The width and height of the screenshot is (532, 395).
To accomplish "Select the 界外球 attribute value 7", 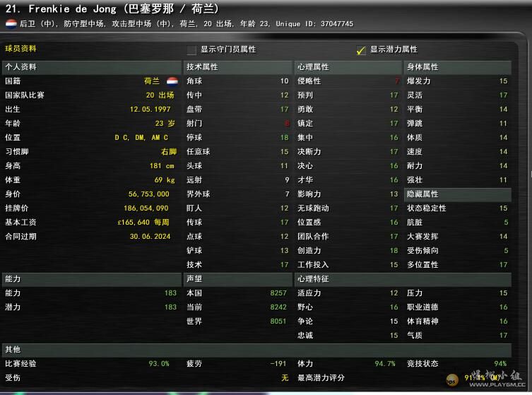I will pyautogui.click(x=287, y=194).
